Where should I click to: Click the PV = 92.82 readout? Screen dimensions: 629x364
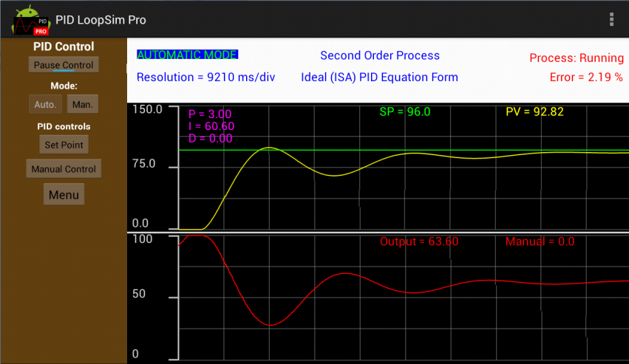[534, 111]
